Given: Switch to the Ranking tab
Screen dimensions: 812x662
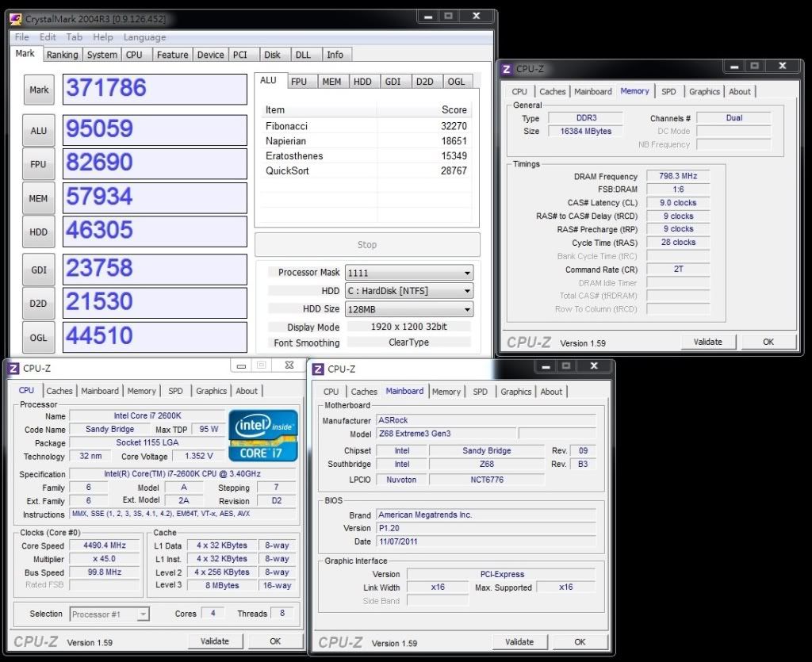Looking at the screenshot, I should (62, 55).
